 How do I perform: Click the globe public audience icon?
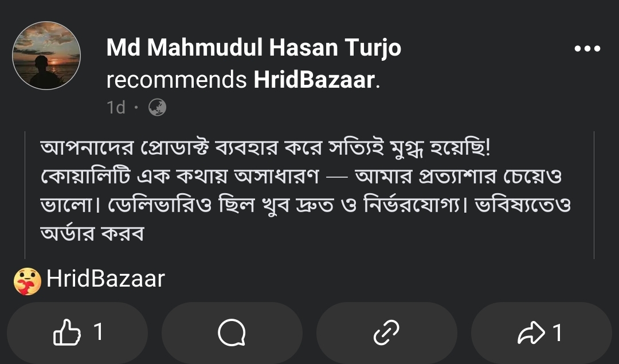157,107
